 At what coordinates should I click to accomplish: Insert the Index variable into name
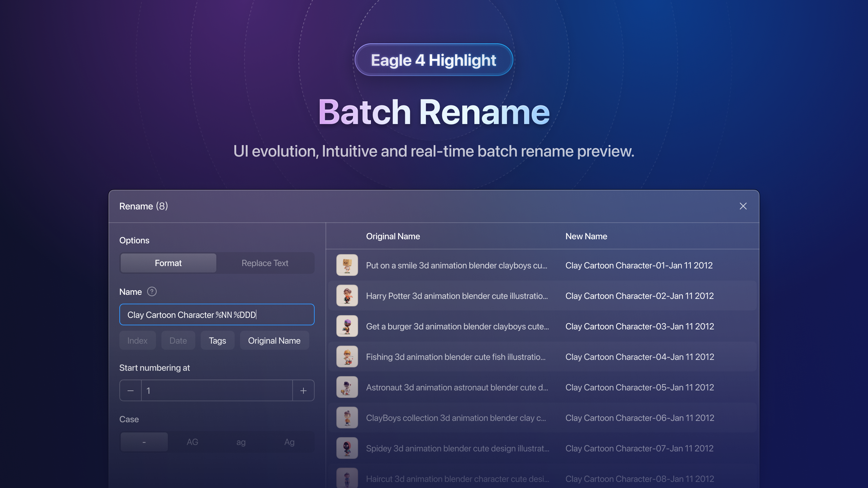tap(137, 340)
